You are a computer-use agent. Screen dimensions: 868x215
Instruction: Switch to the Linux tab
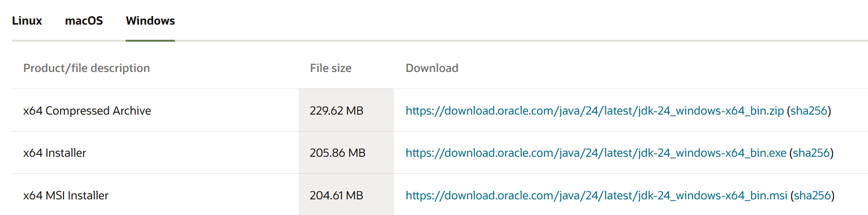pos(27,21)
